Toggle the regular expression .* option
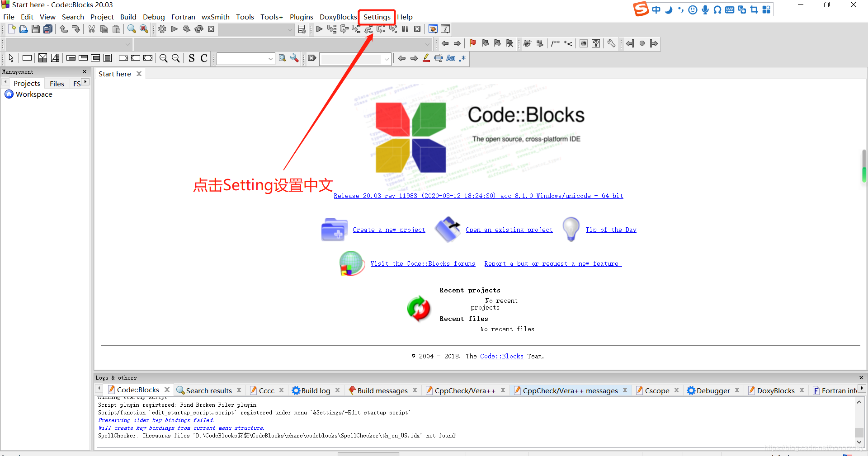868x456 pixels. [x=462, y=58]
